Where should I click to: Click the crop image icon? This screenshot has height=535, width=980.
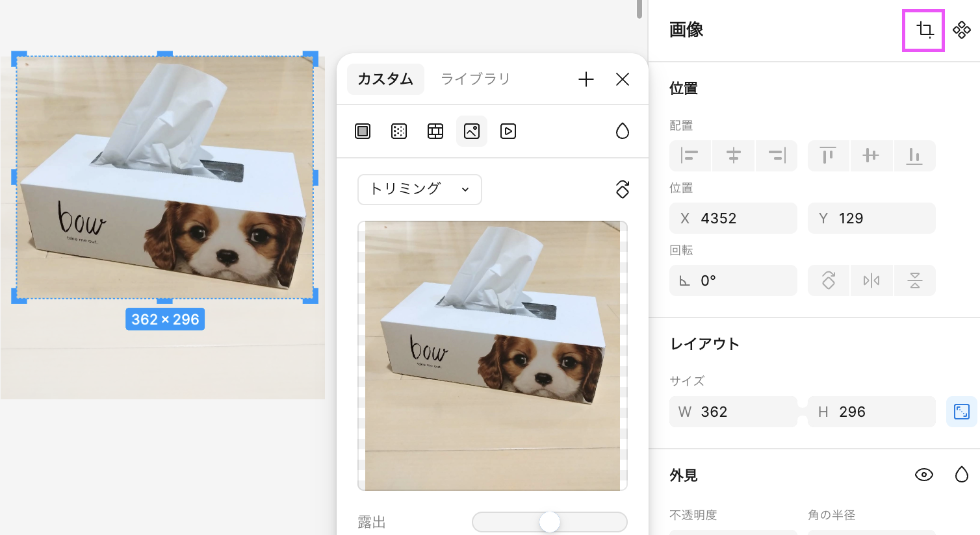click(x=924, y=30)
